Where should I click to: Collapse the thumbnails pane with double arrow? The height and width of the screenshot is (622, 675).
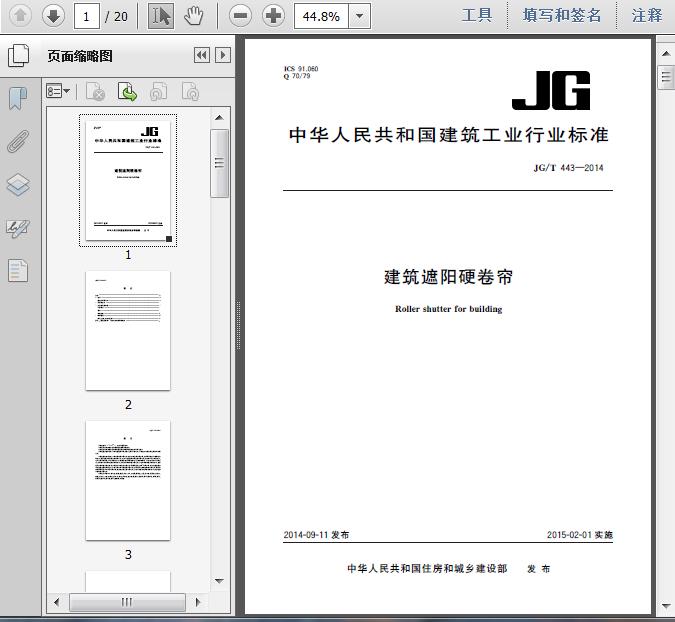tap(202, 56)
